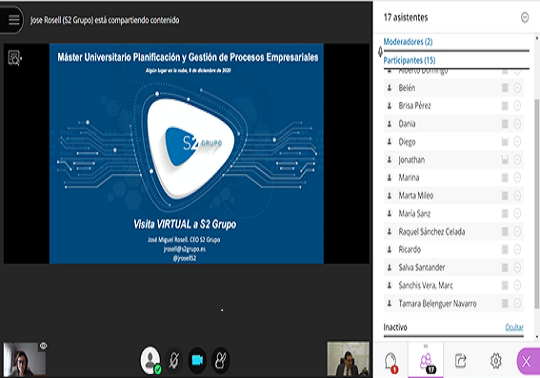540x378 pixels.
Task: Open attendee controls for Tamara Belenguer Navarro
Action: (x=517, y=303)
